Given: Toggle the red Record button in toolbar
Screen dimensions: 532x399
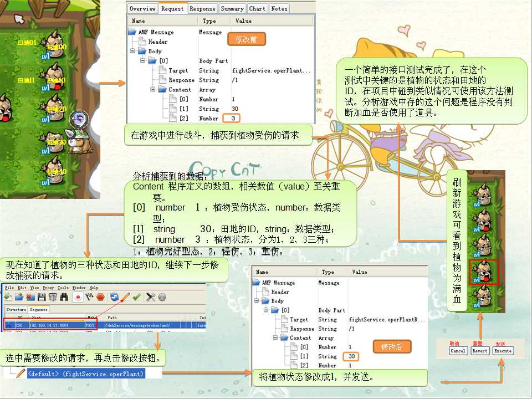Looking at the screenshot, I should coord(78,298).
